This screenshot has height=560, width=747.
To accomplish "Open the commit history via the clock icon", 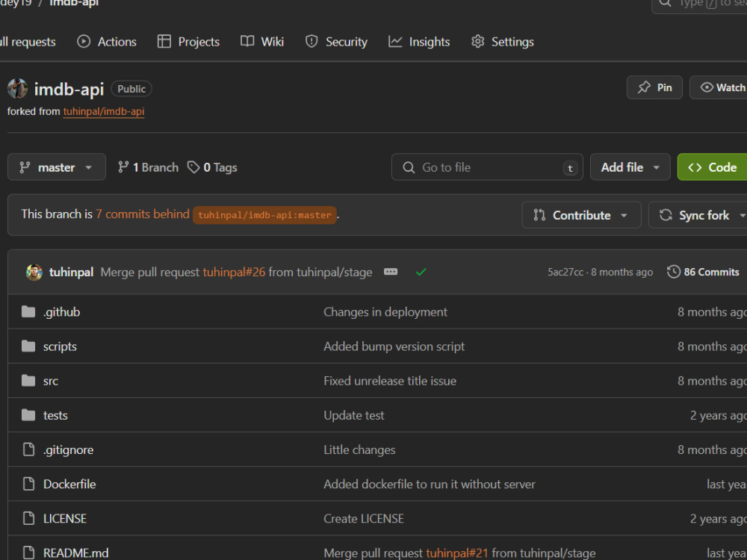I will point(673,272).
